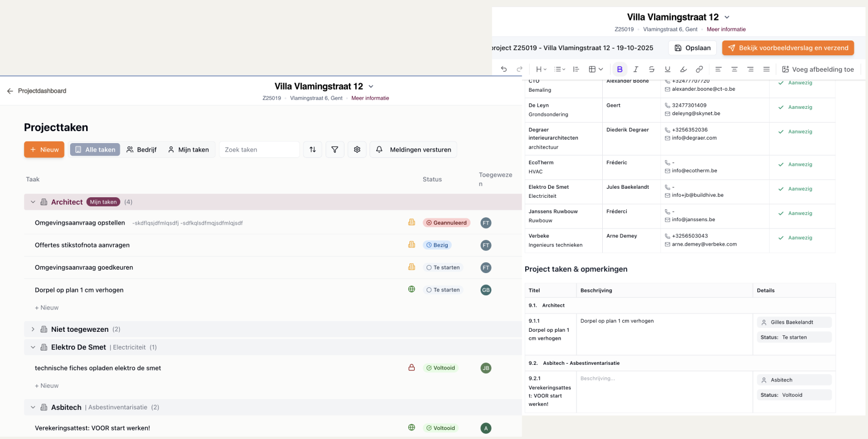Click the undo arrow in editor toolbar
The height and width of the screenshot is (439, 868).
click(x=504, y=70)
